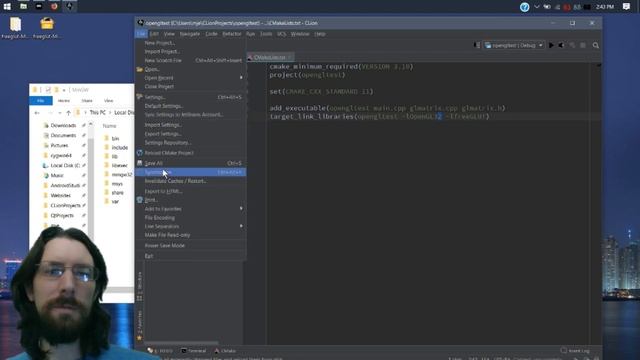Select cygwin64 in Explorer sidebar
Viewport: 640px width, 360px height.
coord(61,156)
